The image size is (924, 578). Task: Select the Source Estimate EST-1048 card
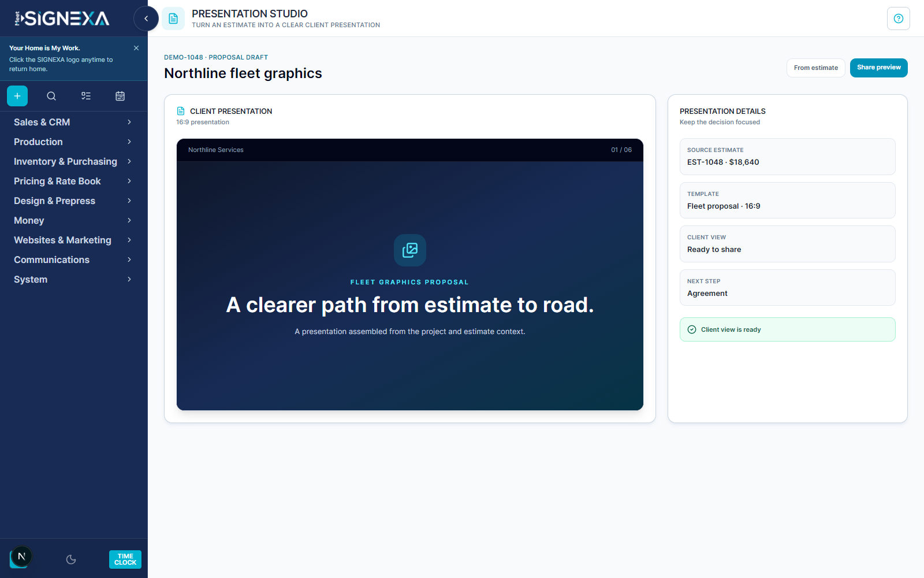tap(788, 157)
